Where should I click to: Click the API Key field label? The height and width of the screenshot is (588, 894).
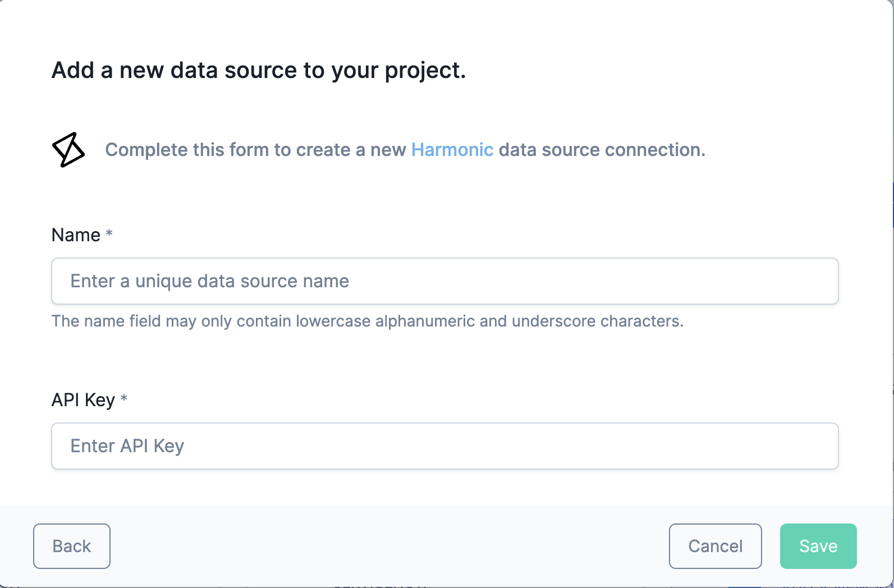coord(83,400)
